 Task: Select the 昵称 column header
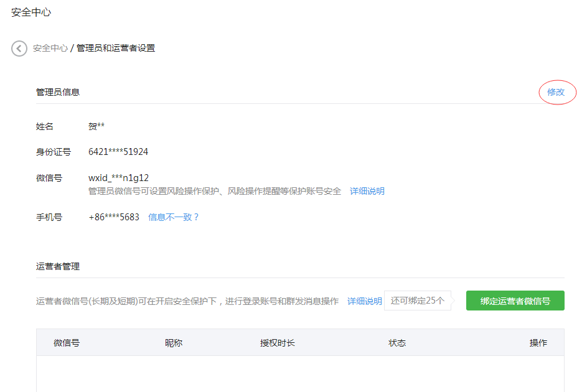click(172, 343)
